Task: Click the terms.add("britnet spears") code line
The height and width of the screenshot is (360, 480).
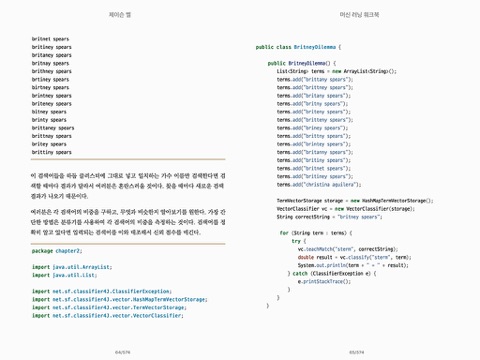Action: [x=313, y=168]
